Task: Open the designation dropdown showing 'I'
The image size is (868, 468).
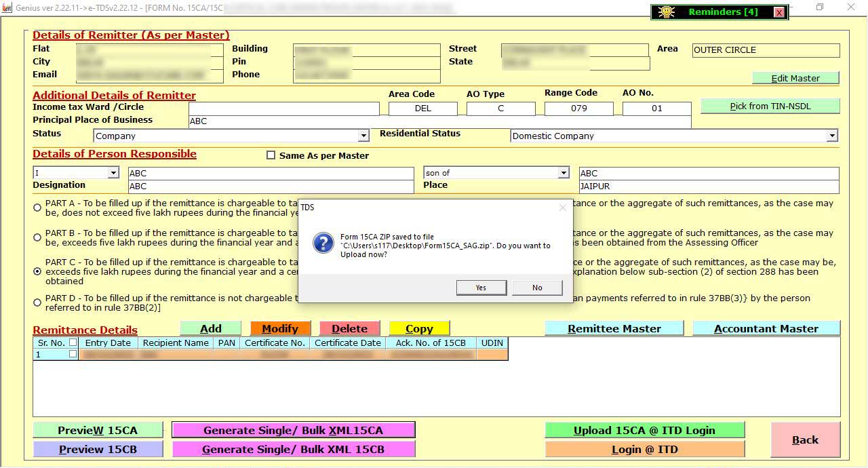Action: pos(115,173)
